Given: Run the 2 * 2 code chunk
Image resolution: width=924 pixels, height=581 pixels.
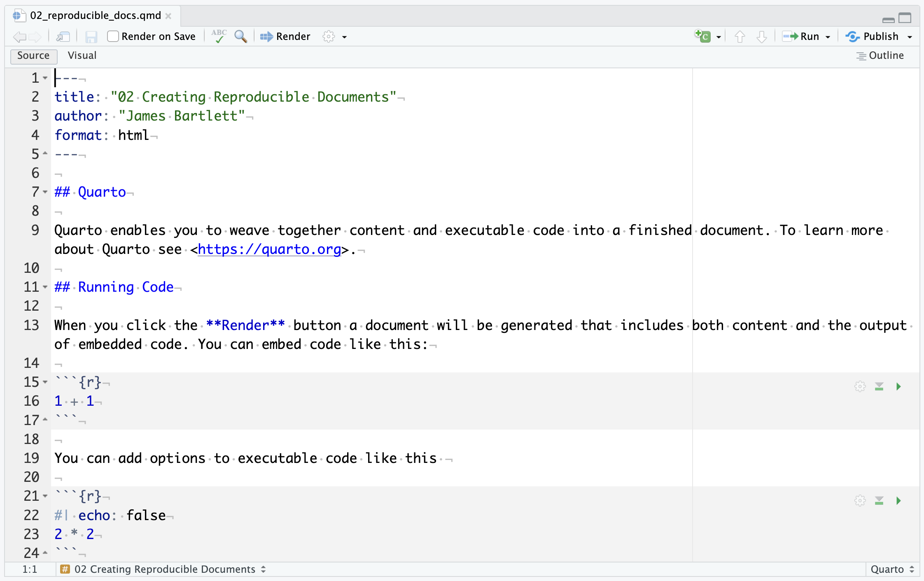Looking at the screenshot, I should click(x=898, y=501).
